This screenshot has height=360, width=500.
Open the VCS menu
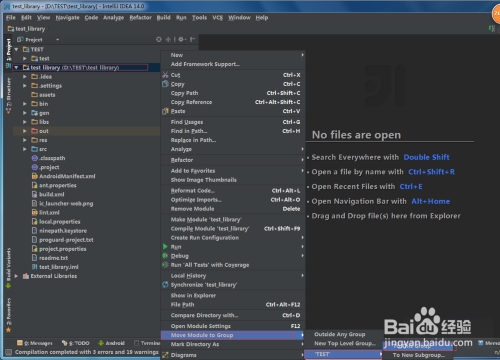[218, 17]
